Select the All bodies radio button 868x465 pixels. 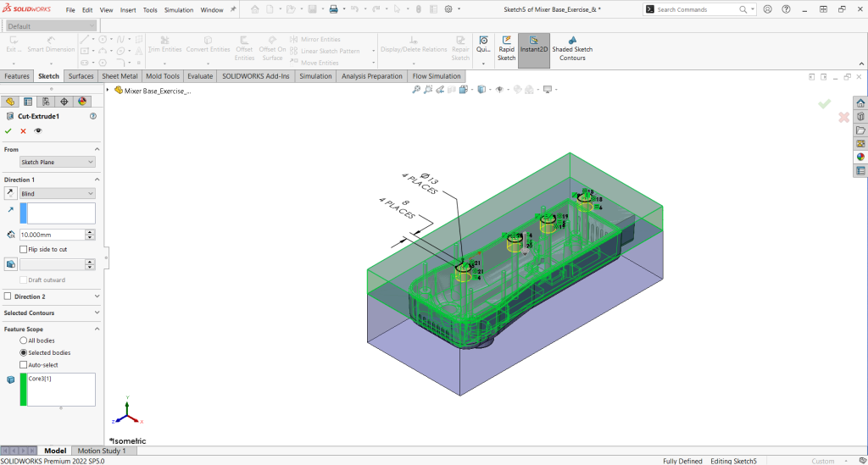point(23,340)
